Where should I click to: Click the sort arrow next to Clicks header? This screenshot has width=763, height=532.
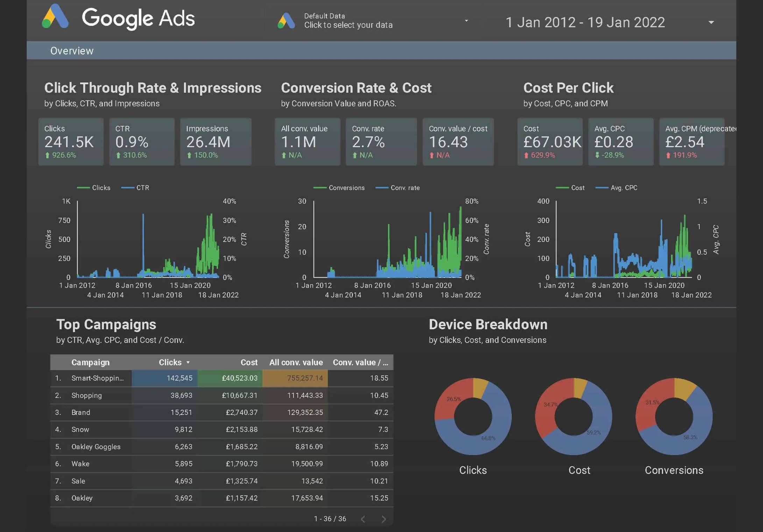(188, 362)
